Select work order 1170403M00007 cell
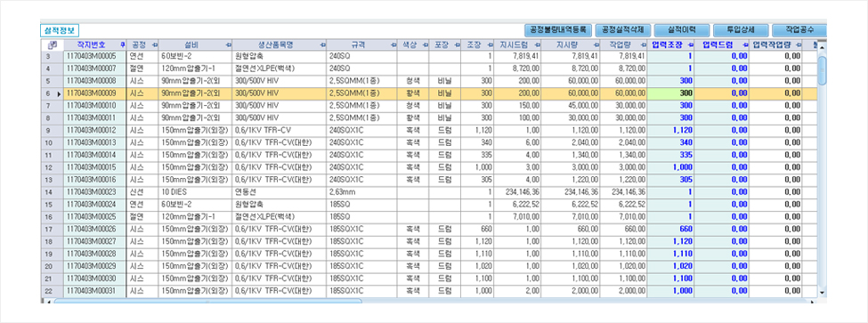Viewport: 868px width, 323px height. (95, 69)
